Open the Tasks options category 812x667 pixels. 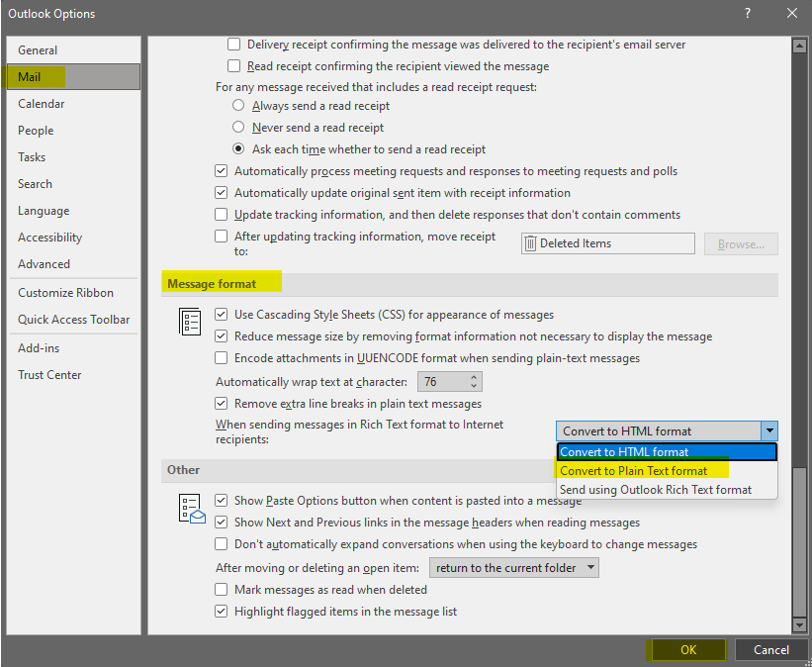[x=73, y=157]
